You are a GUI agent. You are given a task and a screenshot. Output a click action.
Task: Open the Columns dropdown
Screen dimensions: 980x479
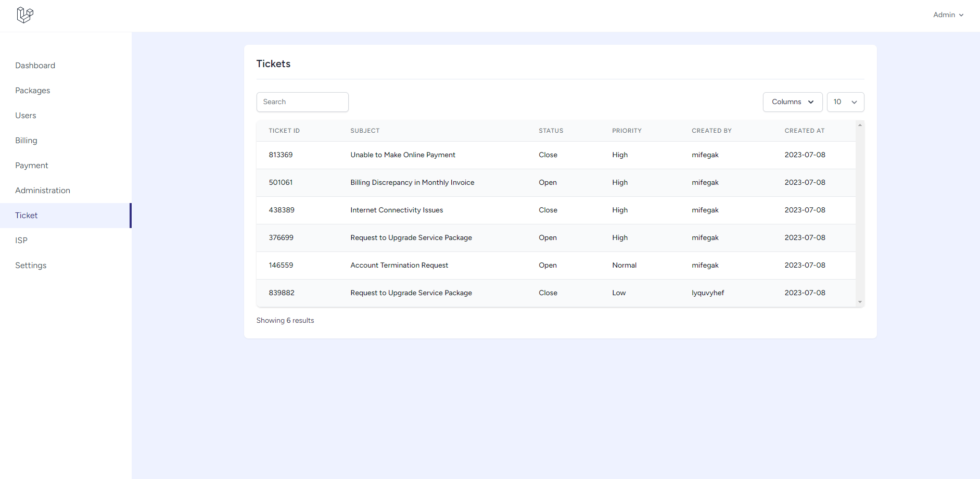point(792,102)
